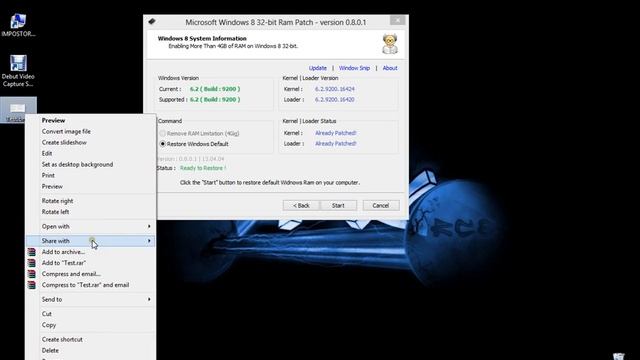Click the Kernel status Already Patched! text
This screenshot has height=360, width=640.
point(336,133)
